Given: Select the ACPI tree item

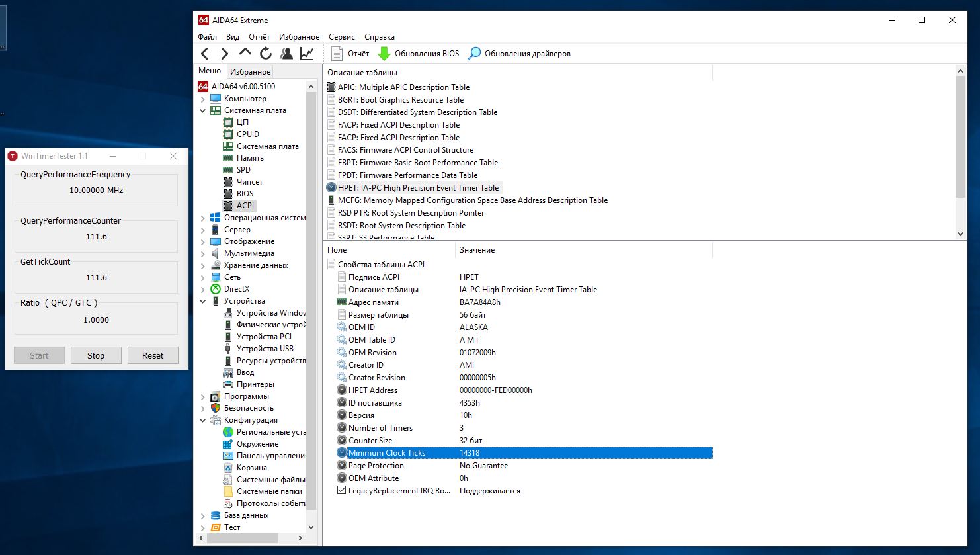Looking at the screenshot, I should point(245,206).
